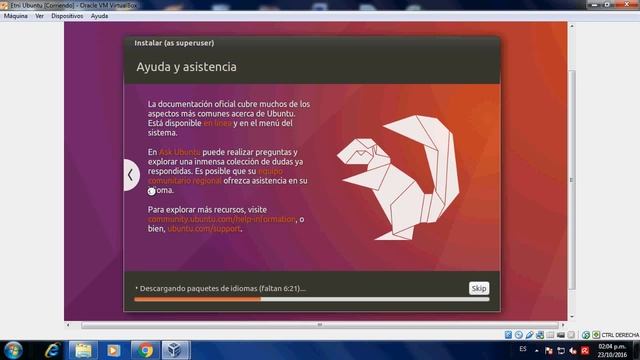The height and width of the screenshot is (360, 640).
Task: Click VirtualBox mouse integration icon
Action: point(586,335)
